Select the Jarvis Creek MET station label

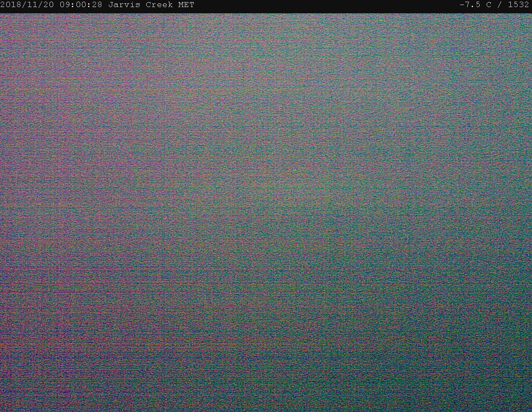[x=151, y=5]
